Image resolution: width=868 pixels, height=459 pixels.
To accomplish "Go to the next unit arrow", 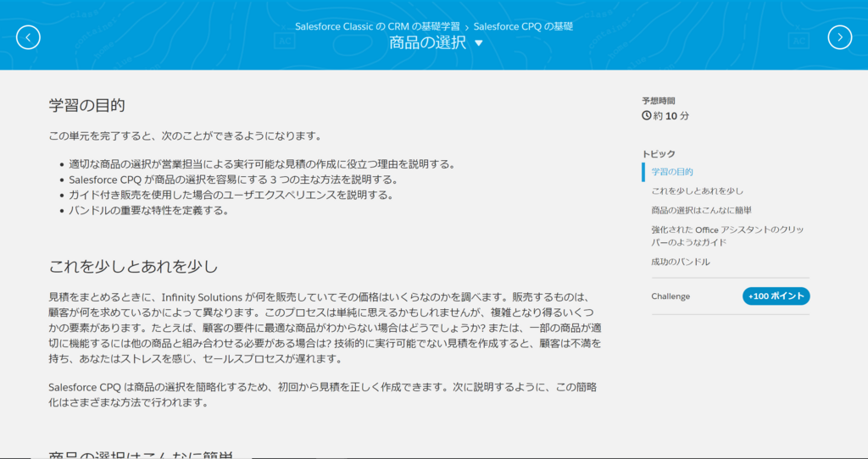I will point(839,37).
